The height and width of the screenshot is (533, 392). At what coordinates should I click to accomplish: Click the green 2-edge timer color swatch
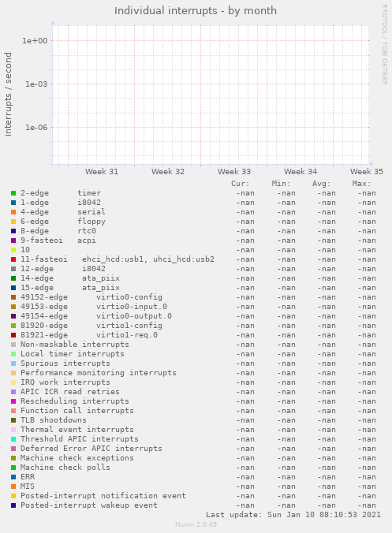(13, 193)
